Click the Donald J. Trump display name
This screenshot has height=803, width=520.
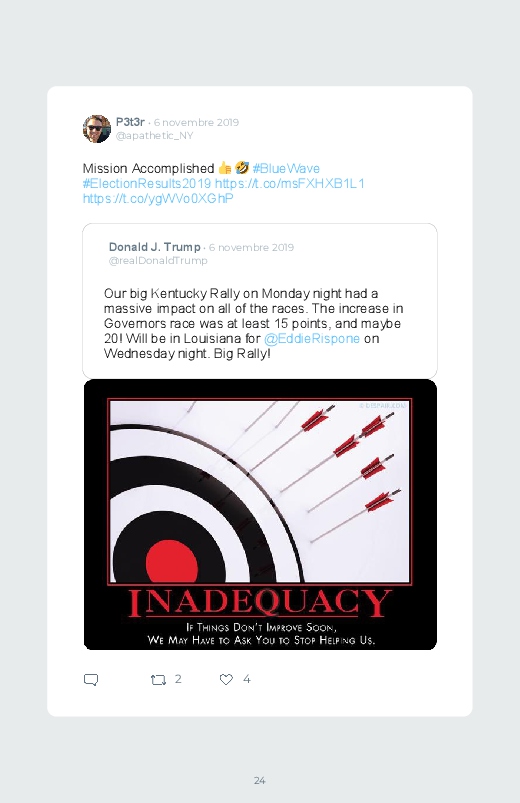154,247
